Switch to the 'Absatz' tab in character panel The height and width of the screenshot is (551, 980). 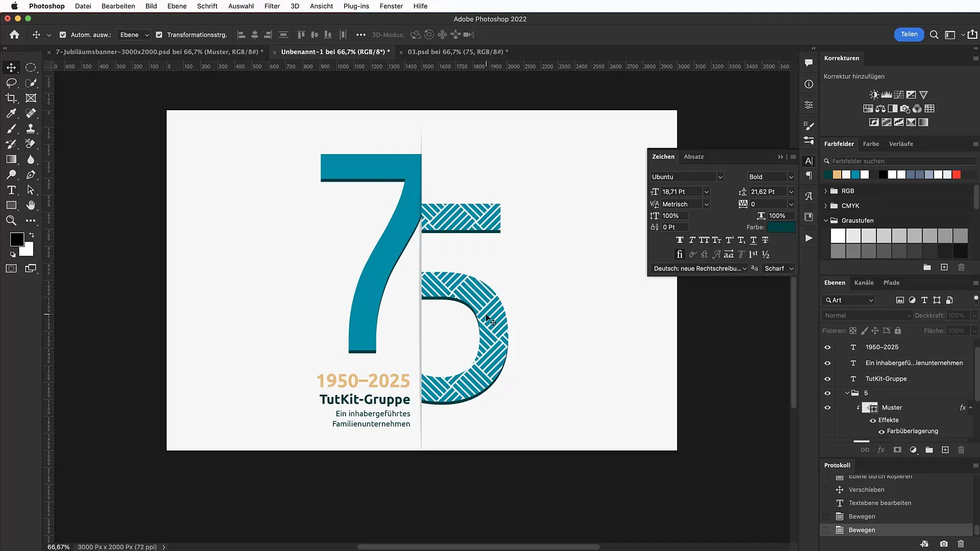point(693,156)
